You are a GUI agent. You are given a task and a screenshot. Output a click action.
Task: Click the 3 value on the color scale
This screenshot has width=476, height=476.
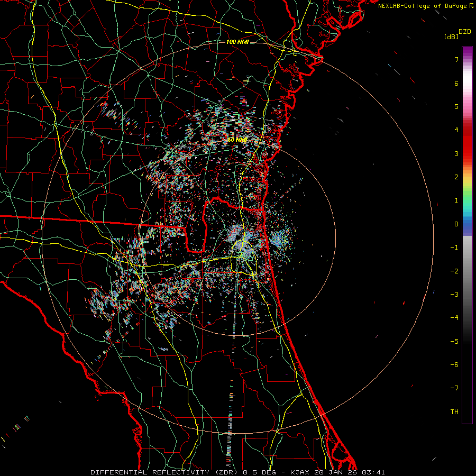(456, 153)
